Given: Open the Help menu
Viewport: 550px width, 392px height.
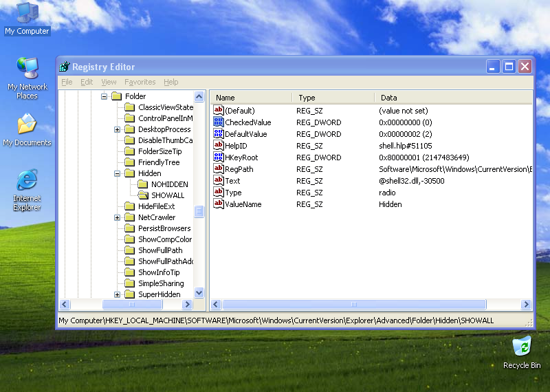Looking at the screenshot, I should coord(170,82).
